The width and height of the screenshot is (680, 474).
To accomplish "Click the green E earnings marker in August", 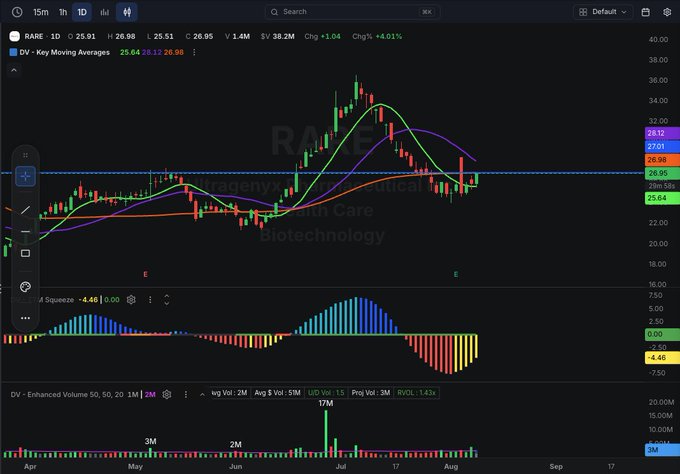I will [x=456, y=274].
